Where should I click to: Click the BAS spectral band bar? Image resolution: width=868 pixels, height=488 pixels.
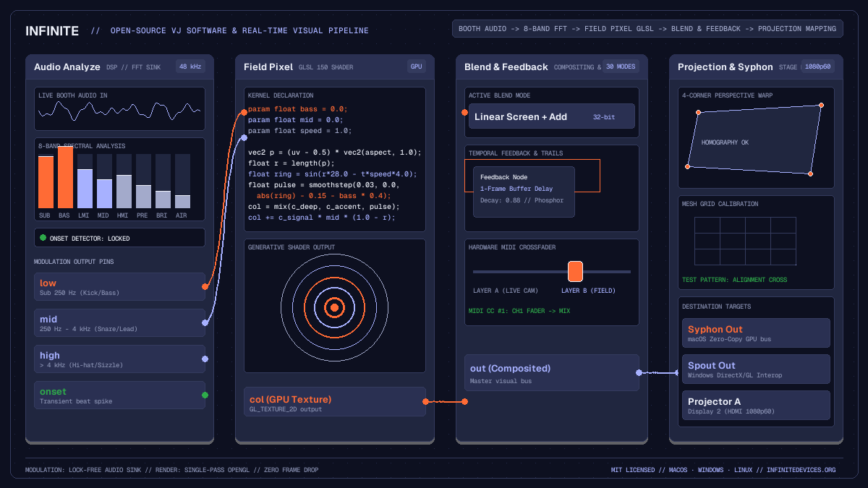[65, 178]
